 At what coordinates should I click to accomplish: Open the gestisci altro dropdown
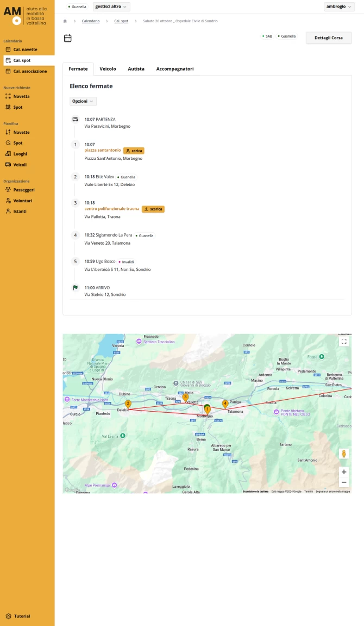tap(111, 7)
